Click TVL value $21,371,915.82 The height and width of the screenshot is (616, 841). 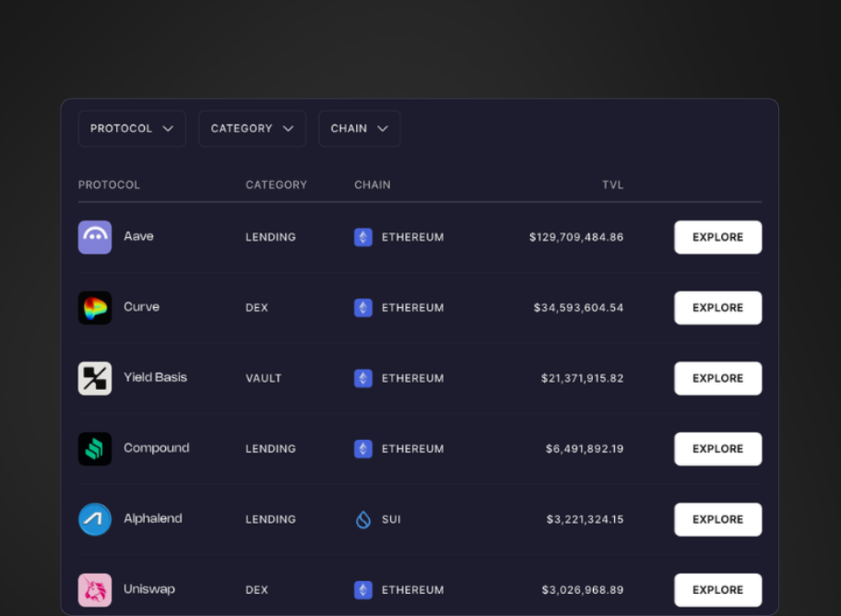click(x=582, y=378)
